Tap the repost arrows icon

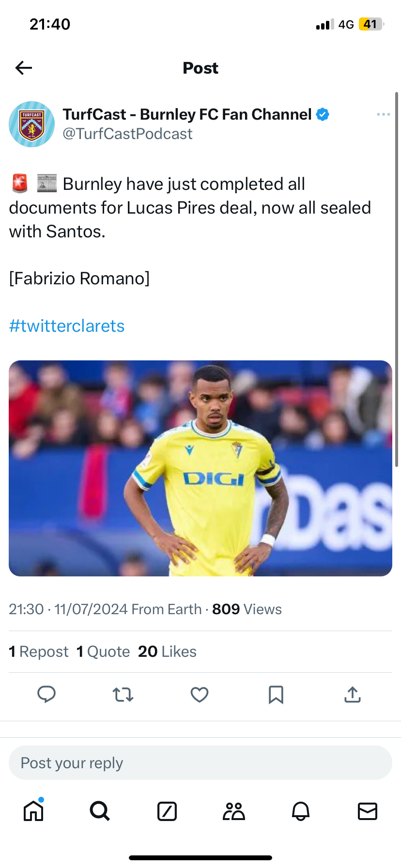tap(123, 695)
